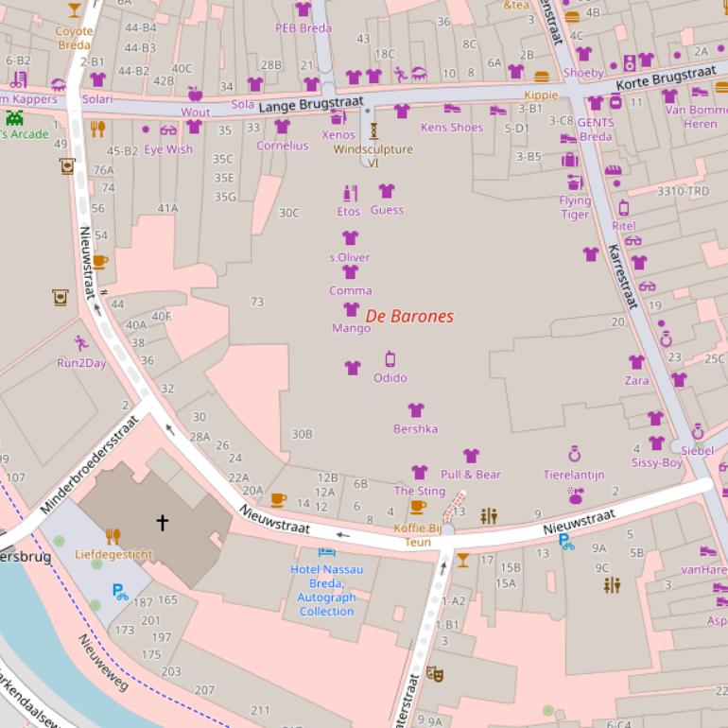The image size is (728, 728).
Task: Click the Liefdegesticht restaurant icon
Action: click(x=113, y=536)
